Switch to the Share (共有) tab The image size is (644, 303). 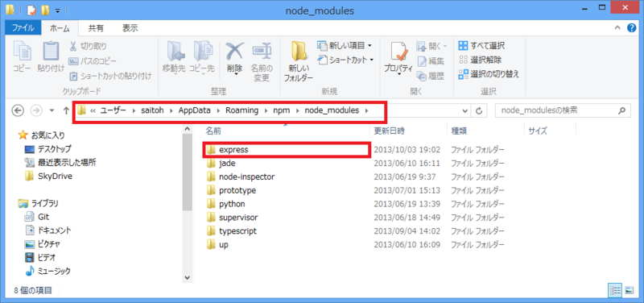point(96,28)
